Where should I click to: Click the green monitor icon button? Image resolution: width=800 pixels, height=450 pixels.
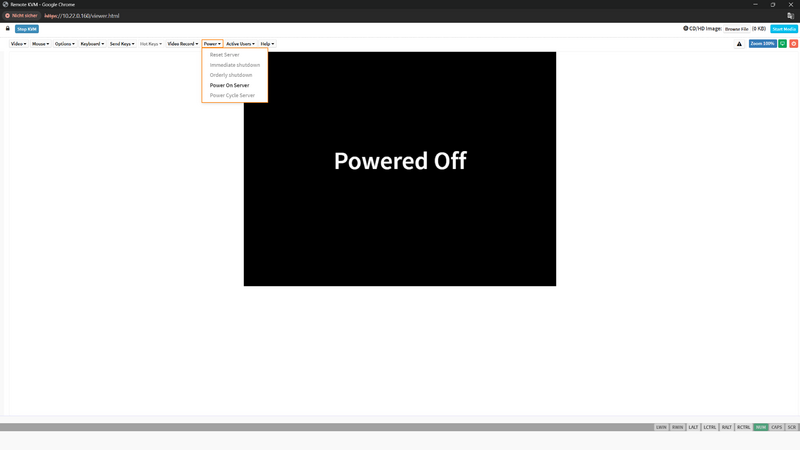(783, 44)
